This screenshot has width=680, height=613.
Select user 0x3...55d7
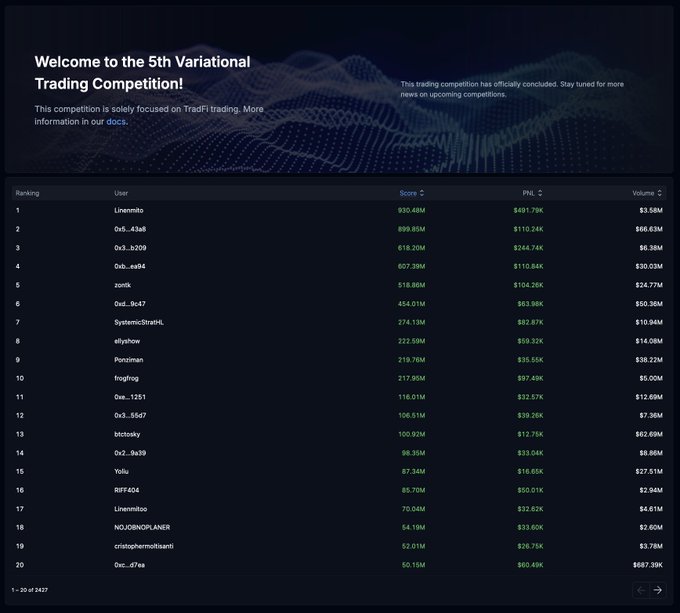click(x=130, y=415)
